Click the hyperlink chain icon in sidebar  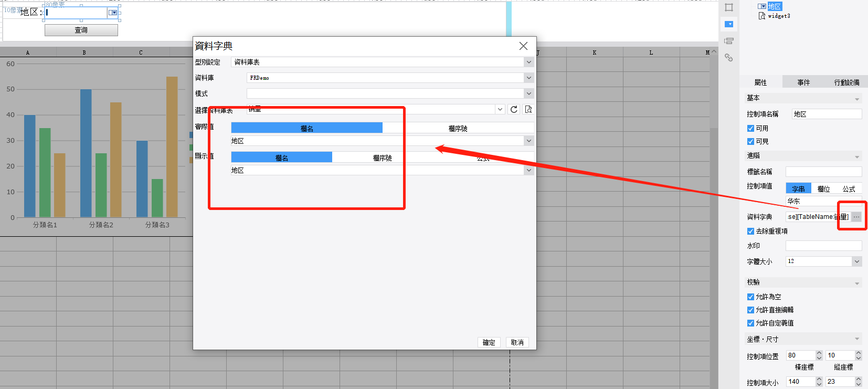pyautogui.click(x=729, y=58)
